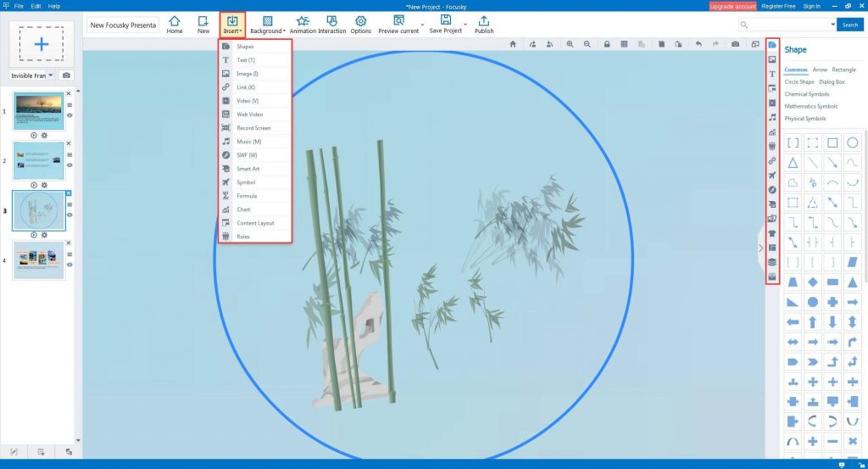Screen dimensions: 868x469
Task: Select the image panel icon in sidebar
Action: pos(772,59)
